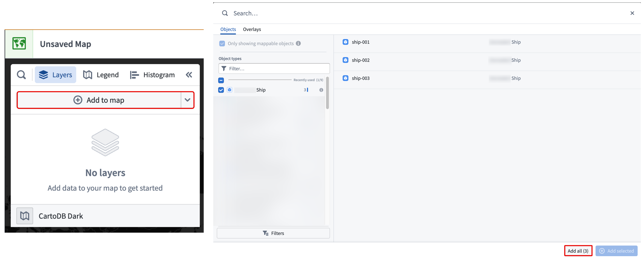Click the search magnifier in Layers panel
Viewport: 644px width, 262px height.
pos(21,75)
